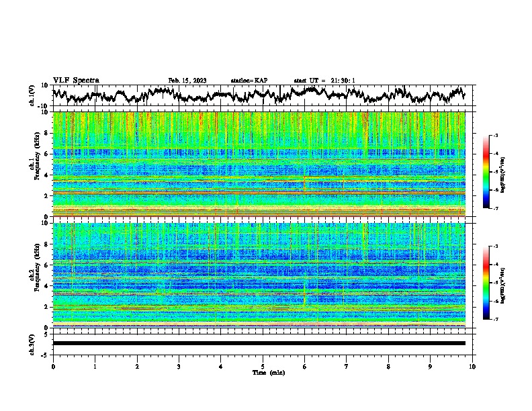Click the "-3" label on ch.2 colorbar
This screenshot has height=411, width=532.
pyautogui.click(x=495, y=246)
